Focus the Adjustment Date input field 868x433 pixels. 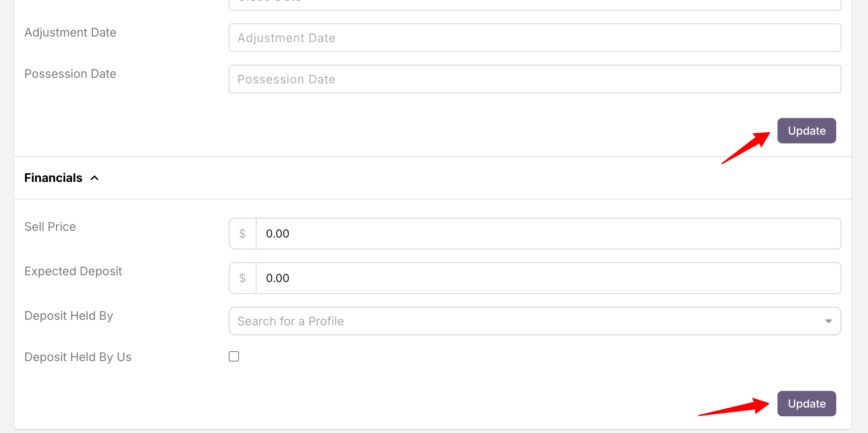point(534,38)
